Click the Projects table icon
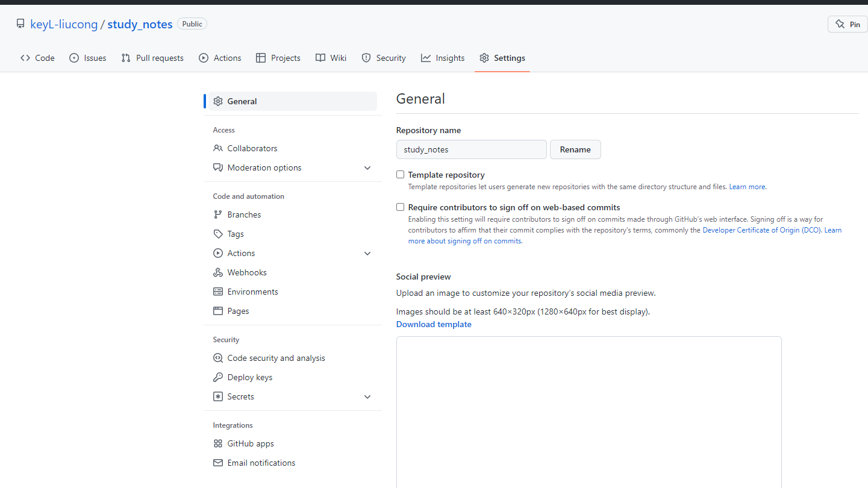868x488 pixels. click(x=261, y=58)
